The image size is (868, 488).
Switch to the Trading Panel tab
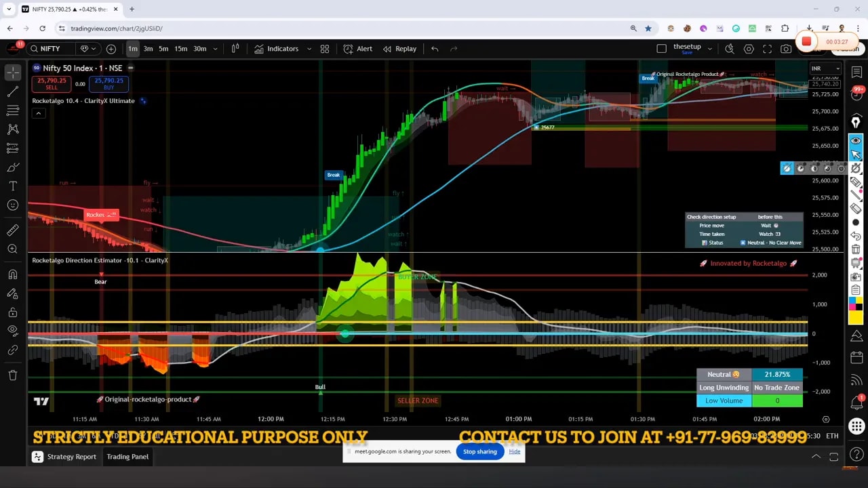click(x=127, y=457)
